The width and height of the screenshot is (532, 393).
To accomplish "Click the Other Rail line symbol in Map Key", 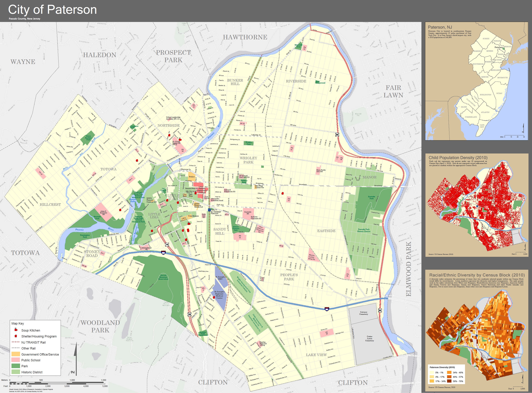I will (16, 348).
